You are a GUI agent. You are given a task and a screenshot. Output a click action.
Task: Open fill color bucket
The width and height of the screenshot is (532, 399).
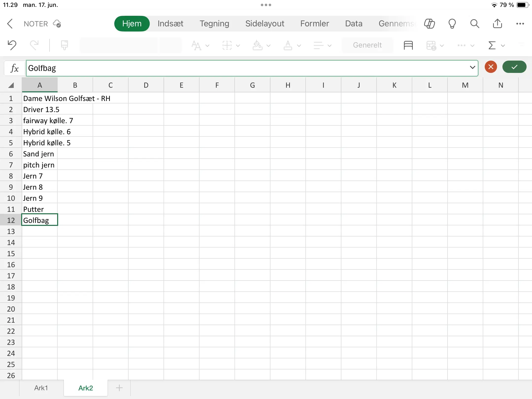(257, 45)
